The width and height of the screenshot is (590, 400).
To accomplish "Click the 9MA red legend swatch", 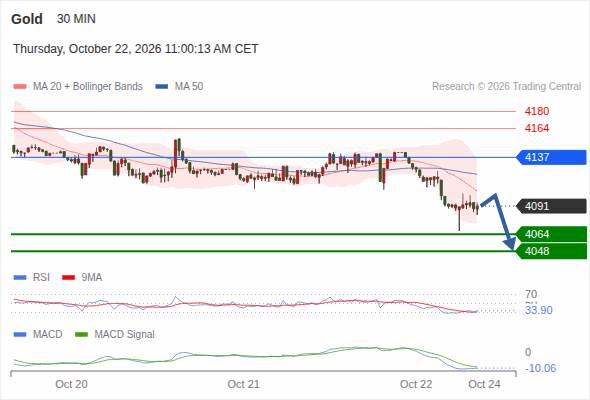I will (68, 278).
